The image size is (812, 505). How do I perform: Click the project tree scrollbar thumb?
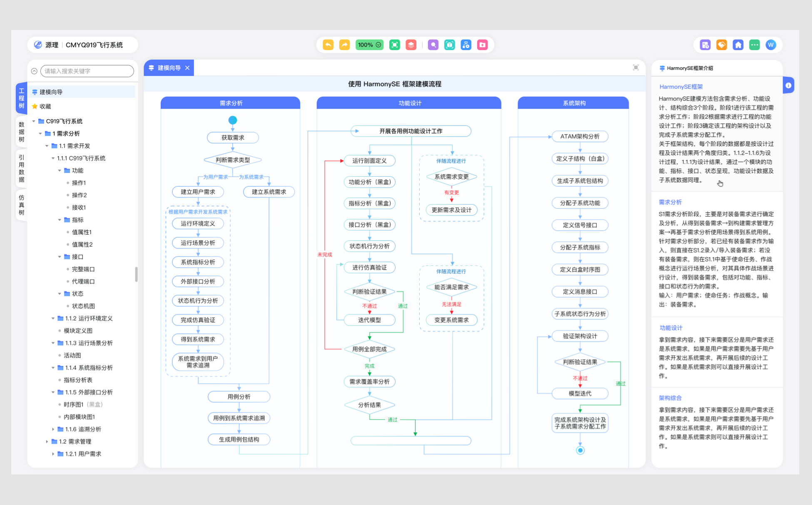tap(136, 275)
